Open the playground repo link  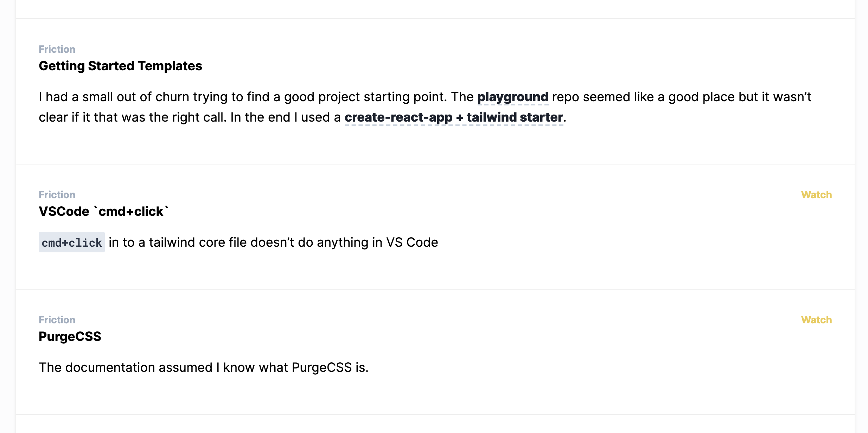click(513, 97)
